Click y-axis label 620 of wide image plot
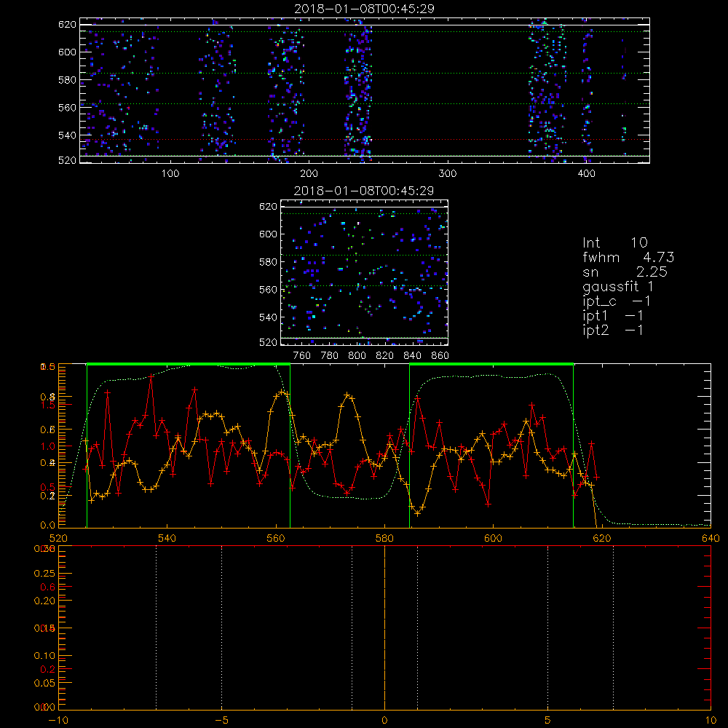The image size is (728, 728). tap(67, 24)
